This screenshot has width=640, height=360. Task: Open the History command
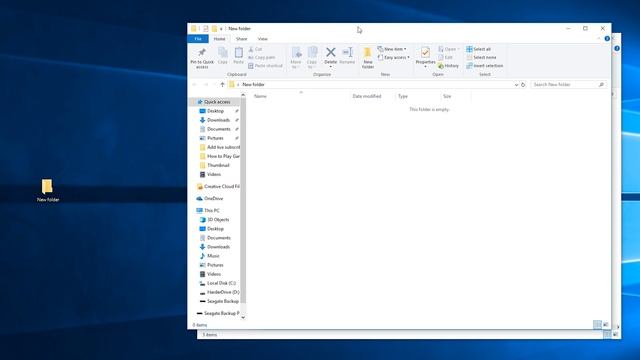[448, 66]
